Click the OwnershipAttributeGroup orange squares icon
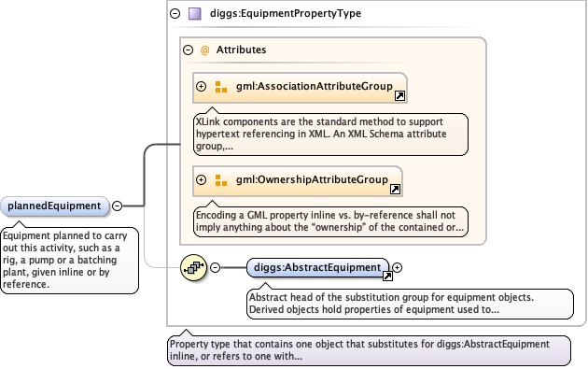Viewport: 588px width, 369px height. (221, 180)
